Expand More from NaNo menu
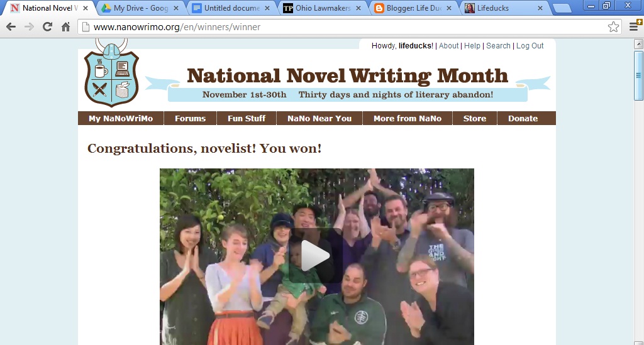644x345 pixels. [x=408, y=119]
